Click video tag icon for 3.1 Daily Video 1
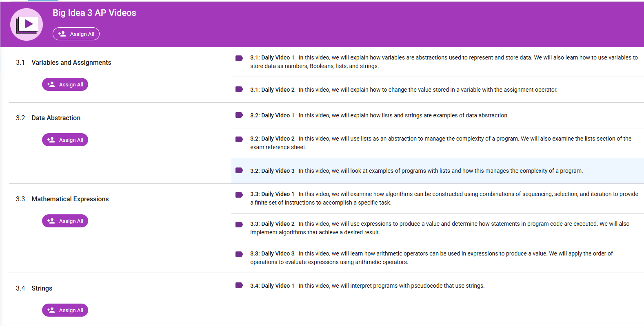Screen dimensions: 644x326 point(239,58)
